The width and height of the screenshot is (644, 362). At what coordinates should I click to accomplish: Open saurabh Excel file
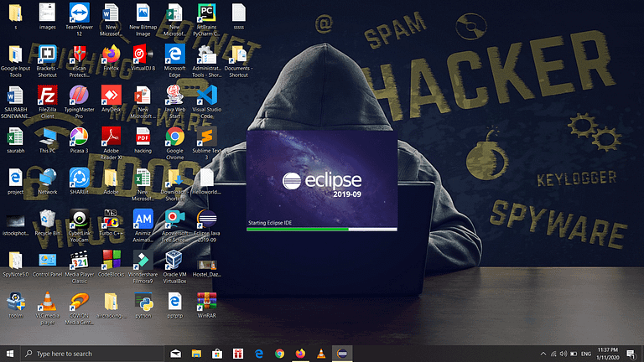[16, 141]
